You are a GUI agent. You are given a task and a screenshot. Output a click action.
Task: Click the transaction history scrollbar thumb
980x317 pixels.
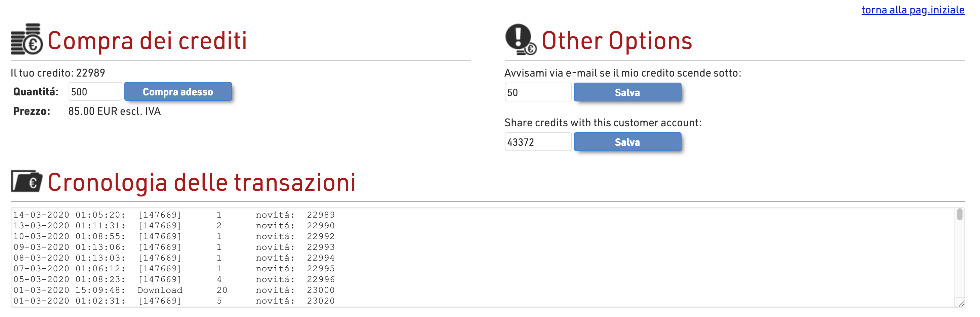(960, 214)
